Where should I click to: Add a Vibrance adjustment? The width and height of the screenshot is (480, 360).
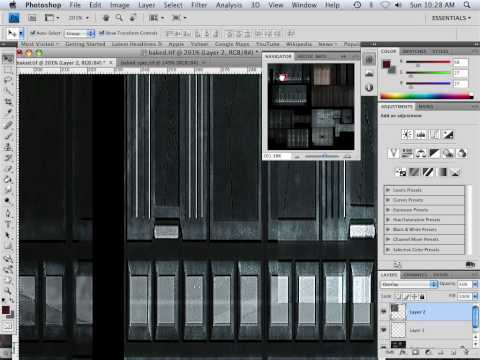[393, 153]
